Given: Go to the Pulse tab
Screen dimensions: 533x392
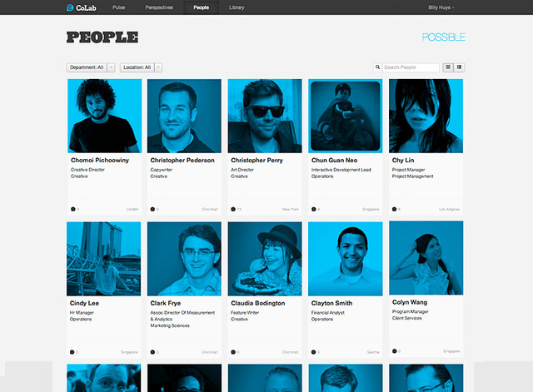Looking at the screenshot, I should tap(118, 7).
